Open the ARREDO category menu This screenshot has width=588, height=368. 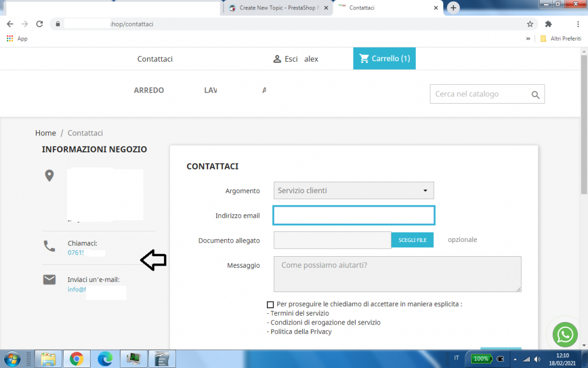pyautogui.click(x=149, y=90)
